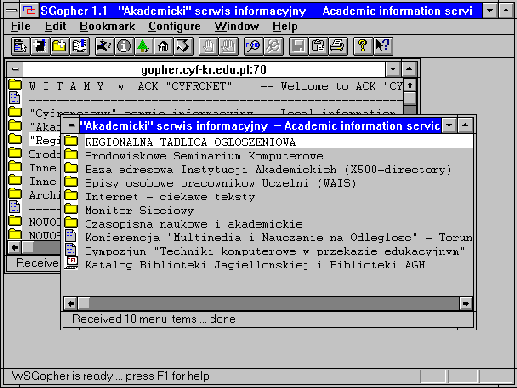Click the horizontal scrollbar thumb in Akademicki window
Screen dimensions: 517x388
[84, 304]
